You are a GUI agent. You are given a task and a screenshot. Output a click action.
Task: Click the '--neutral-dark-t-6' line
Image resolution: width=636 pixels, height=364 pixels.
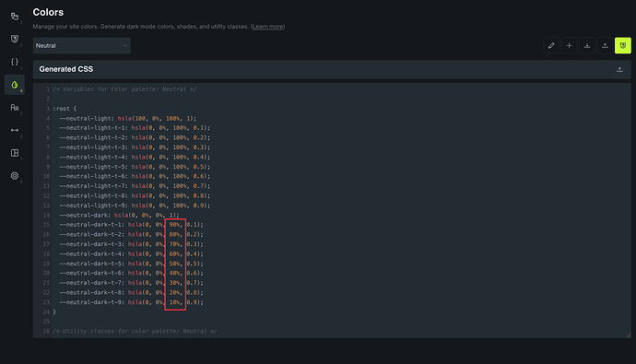click(x=132, y=273)
